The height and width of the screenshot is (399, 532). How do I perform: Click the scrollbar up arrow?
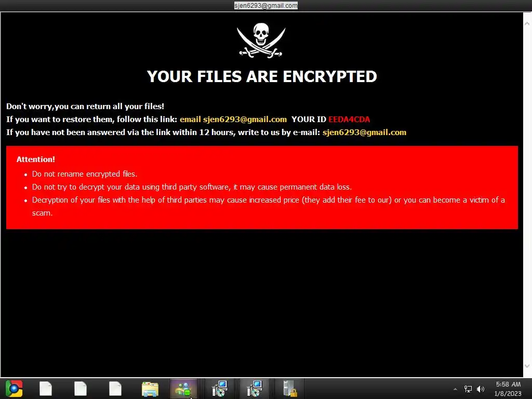[527, 24]
